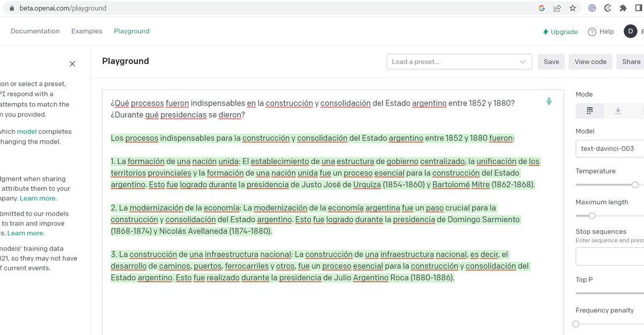Click the Mode label
644x335 pixels.
pyautogui.click(x=584, y=94)
